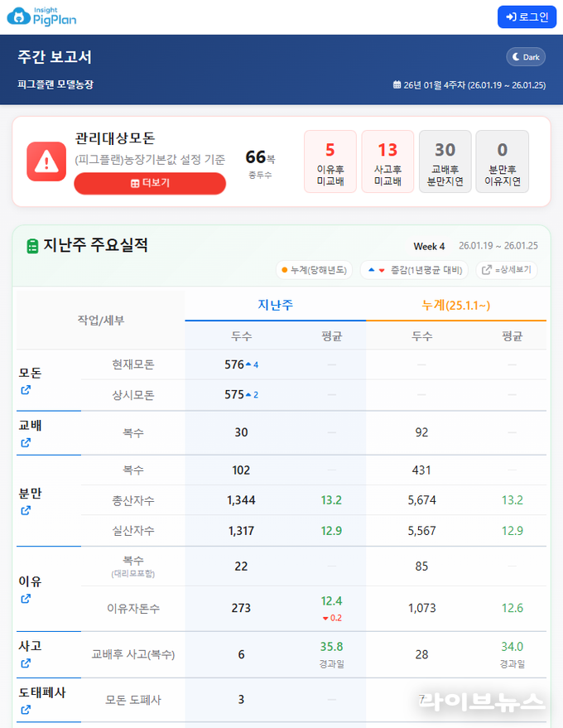Click the 상세보기 legend badge
The height and width of the screenshot is (728, 563).
506,270
